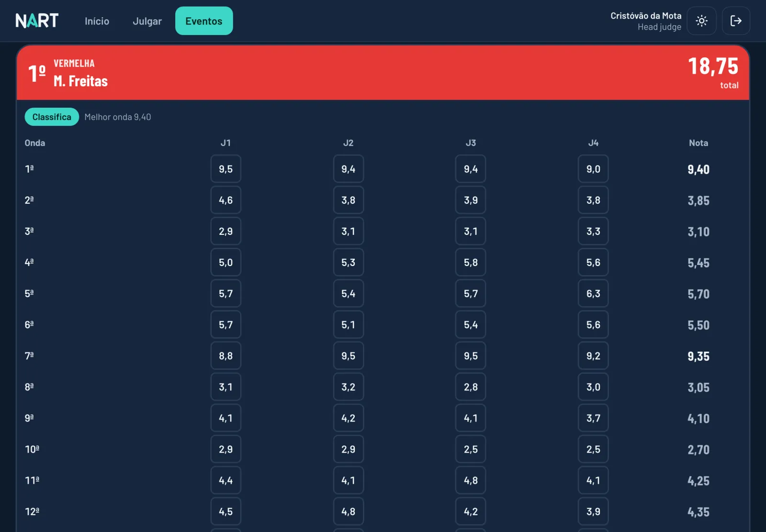Click the Melhor onda 9,40 text
This screenshot has height=532, width=766.
point(118,117)
